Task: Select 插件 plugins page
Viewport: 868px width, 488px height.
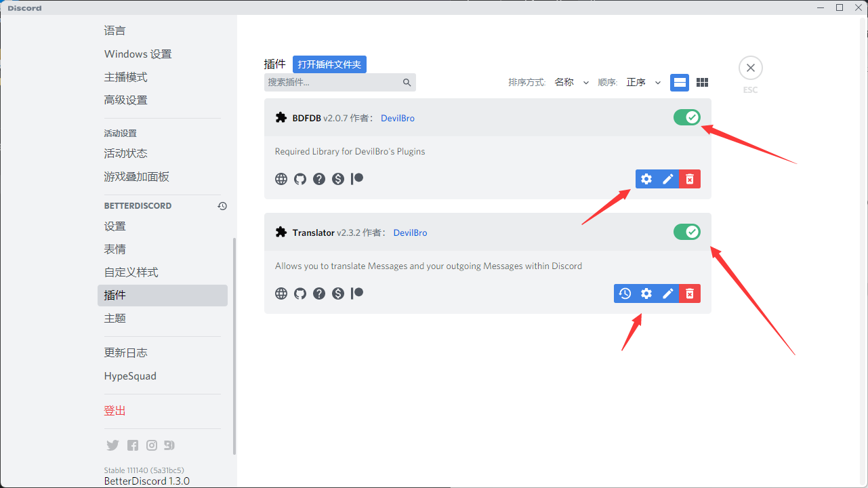Action: pyautogui.click(x=163, y=295)
